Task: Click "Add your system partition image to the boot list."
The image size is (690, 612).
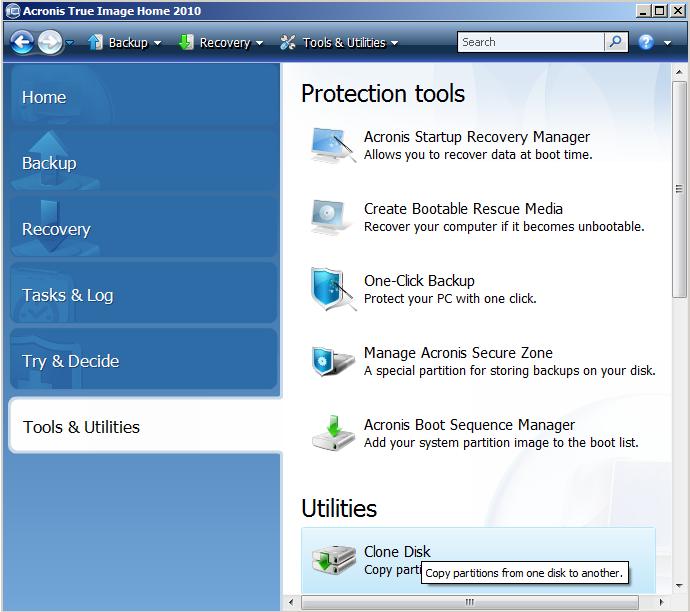Action: tap(501, 443)
